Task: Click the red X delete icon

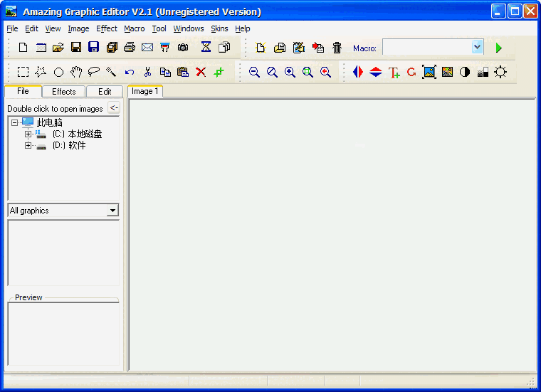Action: [201, 72]
